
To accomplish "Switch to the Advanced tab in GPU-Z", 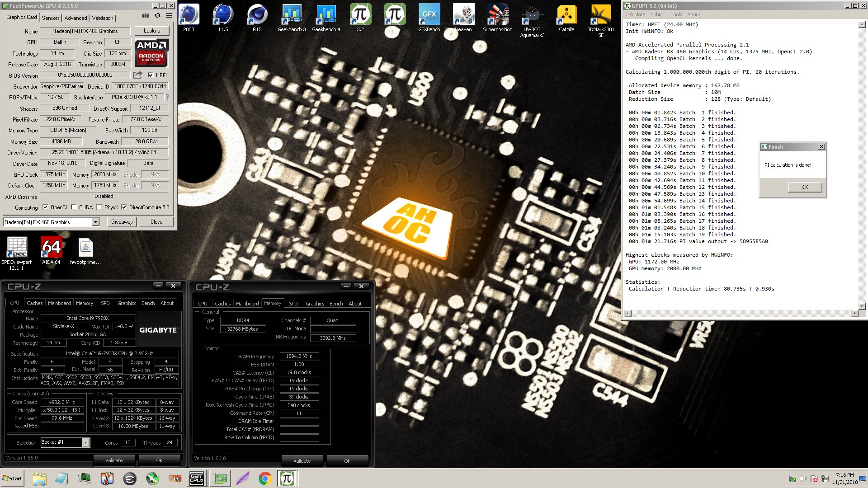I will tap(75, 18).
